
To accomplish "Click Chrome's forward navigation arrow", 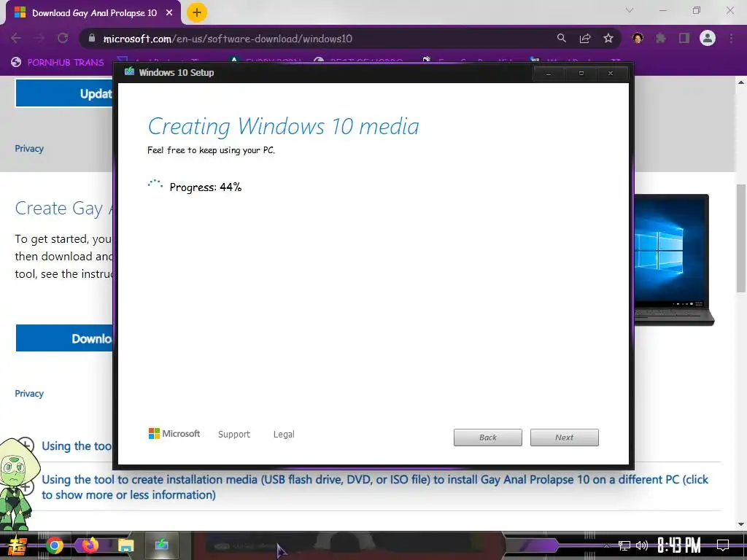I will (39, 38).
